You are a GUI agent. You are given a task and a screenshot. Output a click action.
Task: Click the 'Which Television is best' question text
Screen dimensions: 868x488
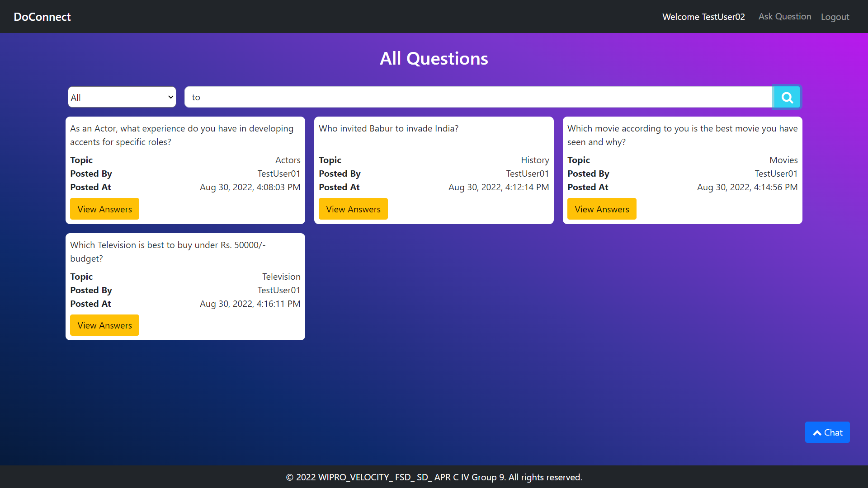167,251
